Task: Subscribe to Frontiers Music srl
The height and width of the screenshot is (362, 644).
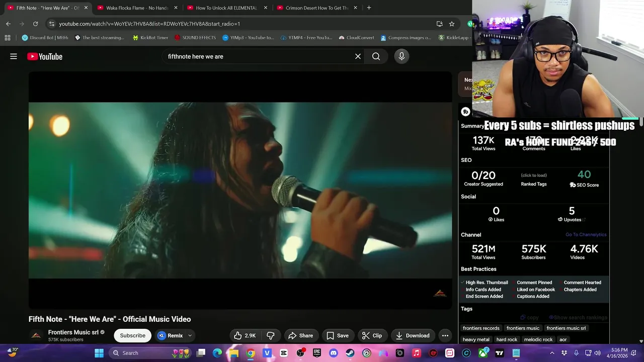Action: pos(133,335)
